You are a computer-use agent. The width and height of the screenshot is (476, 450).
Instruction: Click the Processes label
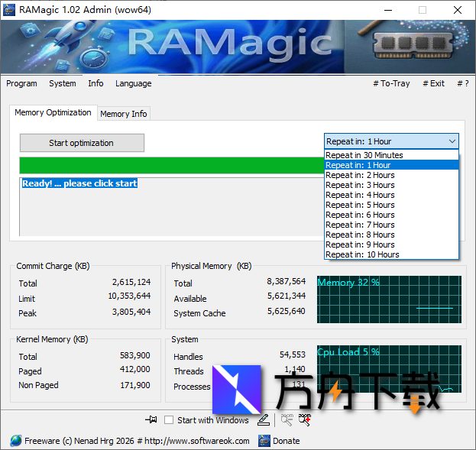(192, 387)
